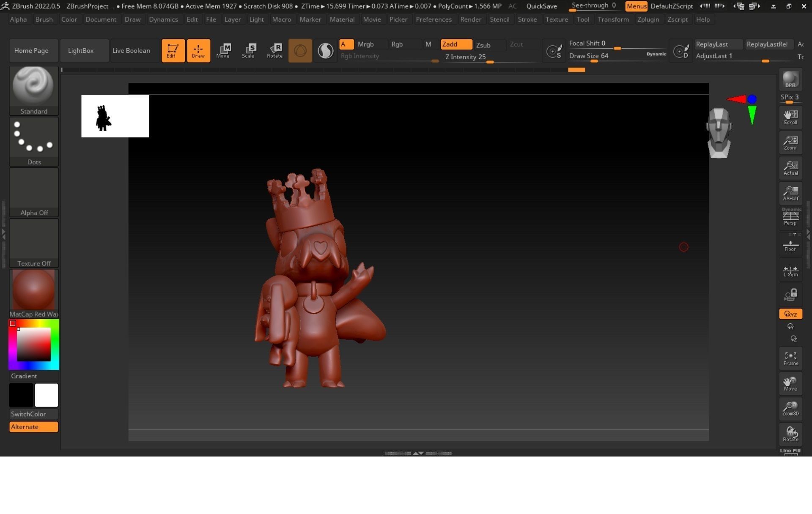This screenshot has width=812, height=514.
Task: Click the Zoom3D navigation tool
Action: point(790,409)
